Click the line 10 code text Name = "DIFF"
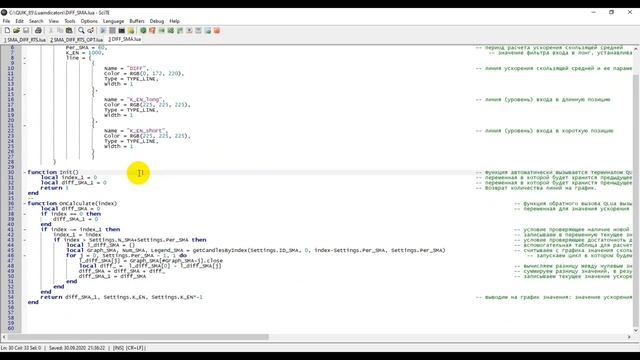 (x=125, y=69)
